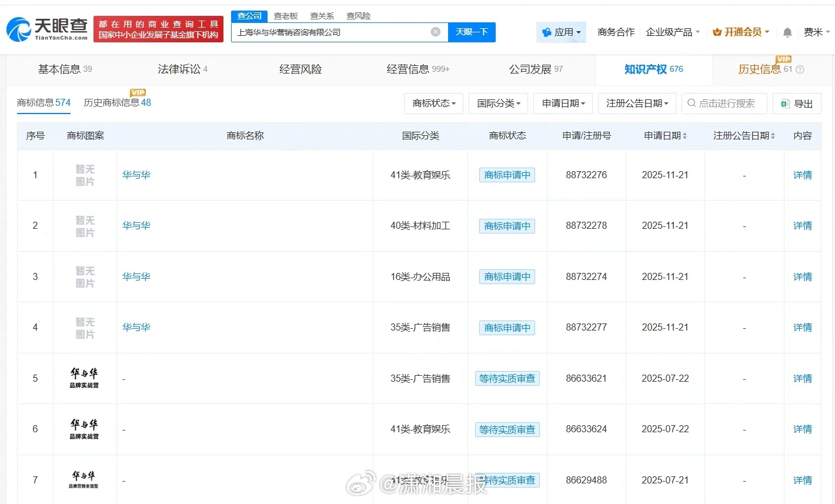Screen dimensions: 835x504
Task: Open the 华与华 trademark name in row 3
Action: [x=136, y=276]
